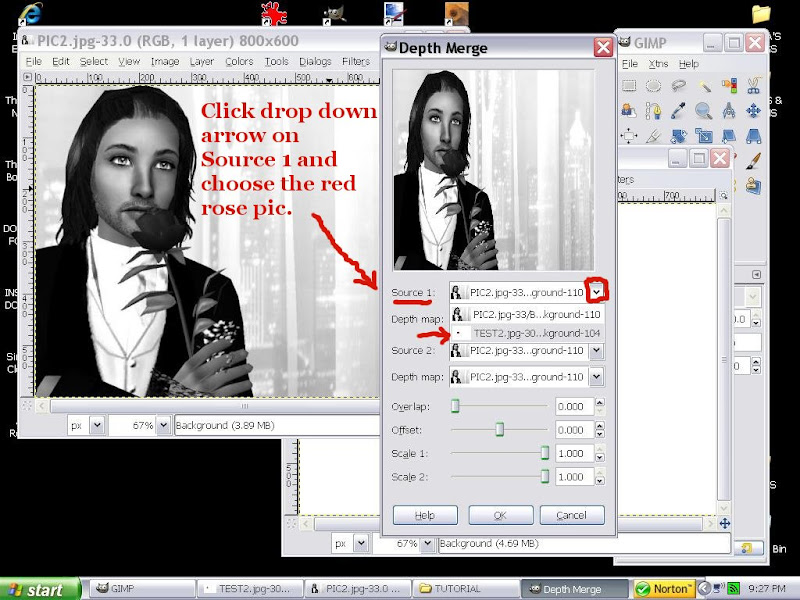Open File menu in PIC2 window
This screenshot has width=800, height=600.
click(34, 62)
